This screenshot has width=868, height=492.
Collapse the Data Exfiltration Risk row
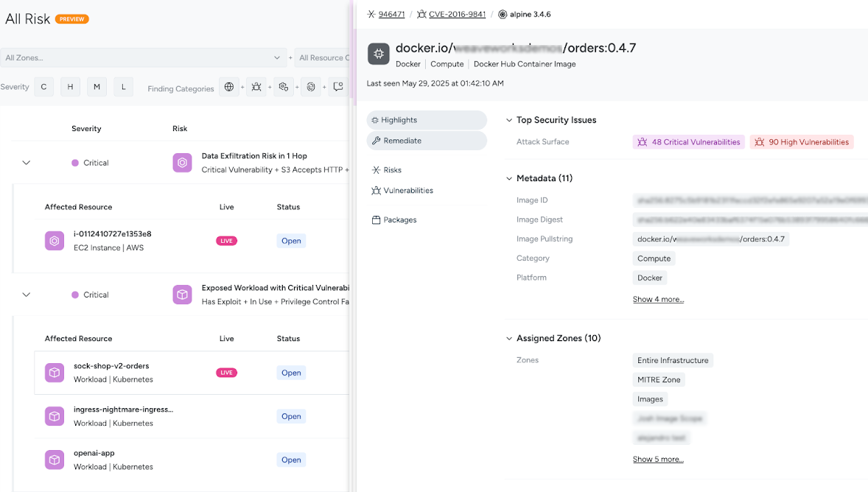tap(26, 163)
